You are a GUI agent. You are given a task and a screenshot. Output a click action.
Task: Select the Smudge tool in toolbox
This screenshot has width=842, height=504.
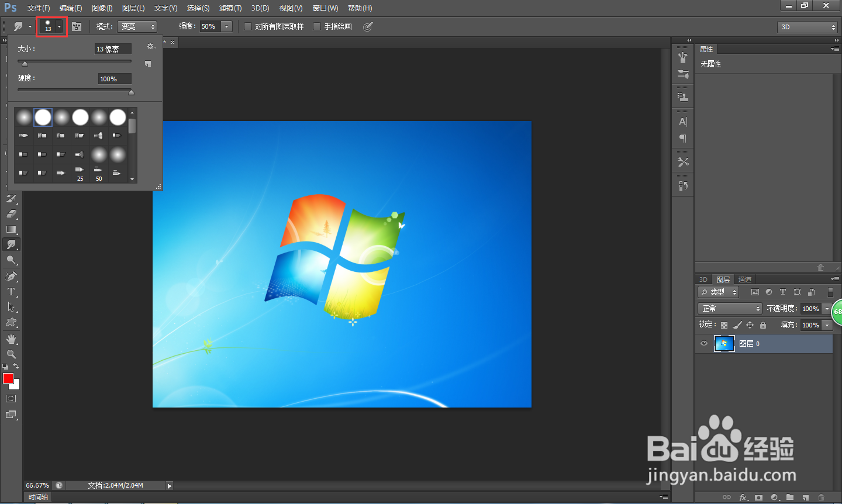(x=11, y=244)
